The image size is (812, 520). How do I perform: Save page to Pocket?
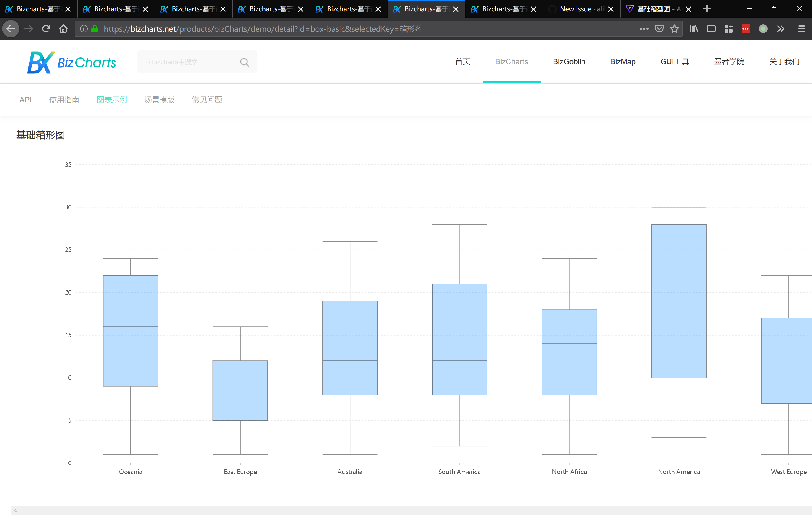pos(659,29)
